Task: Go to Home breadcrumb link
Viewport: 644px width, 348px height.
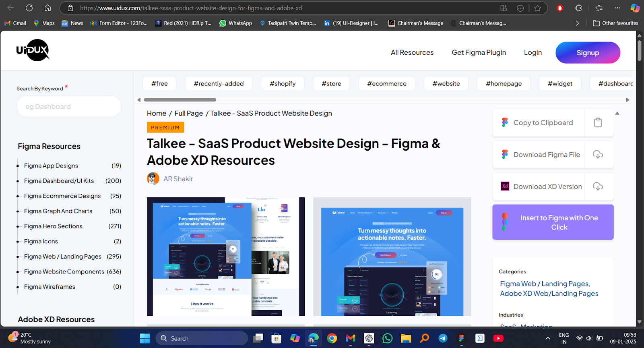Action: click(x=157, y=113)
